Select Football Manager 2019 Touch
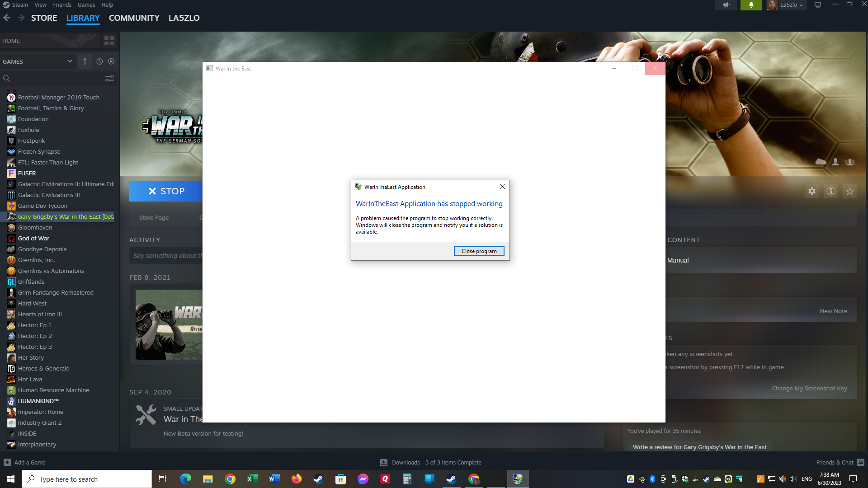This screenshot has width=868, height=488. coord(59,98)
